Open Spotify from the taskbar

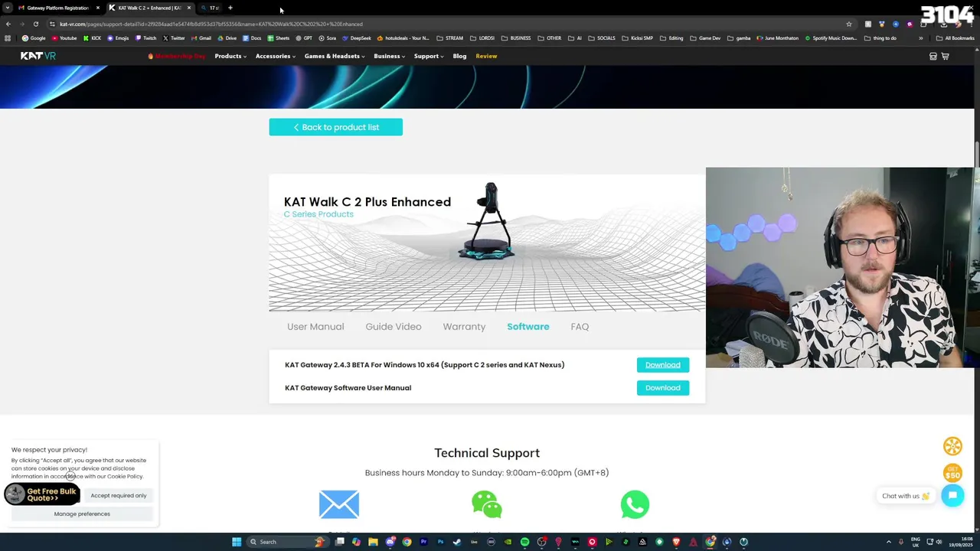click(x=524, y=542)
